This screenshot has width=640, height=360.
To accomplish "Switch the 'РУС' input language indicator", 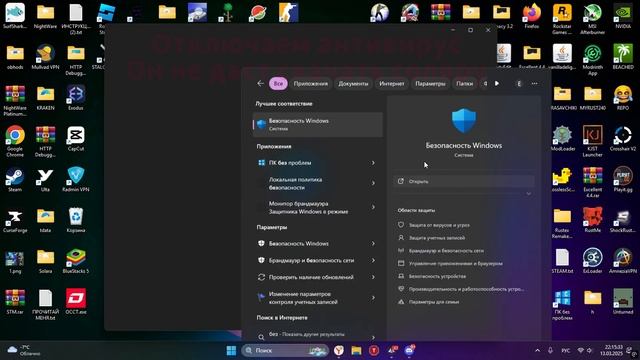I will tap(565, 350).
